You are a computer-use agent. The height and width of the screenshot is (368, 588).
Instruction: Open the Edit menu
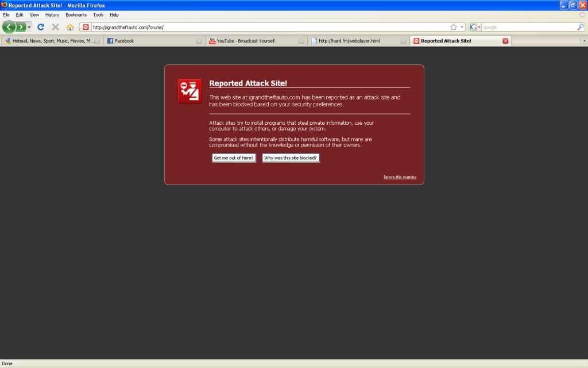(x=20, y=15)
